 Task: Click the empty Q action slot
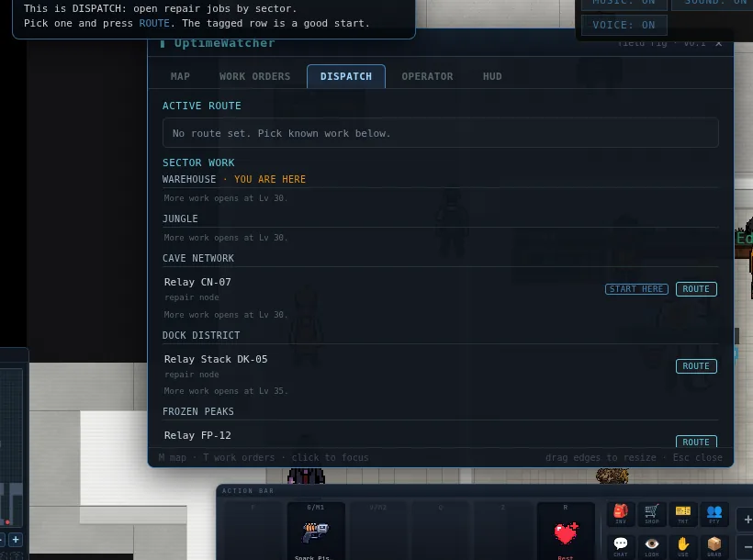[x=441, y=532]
